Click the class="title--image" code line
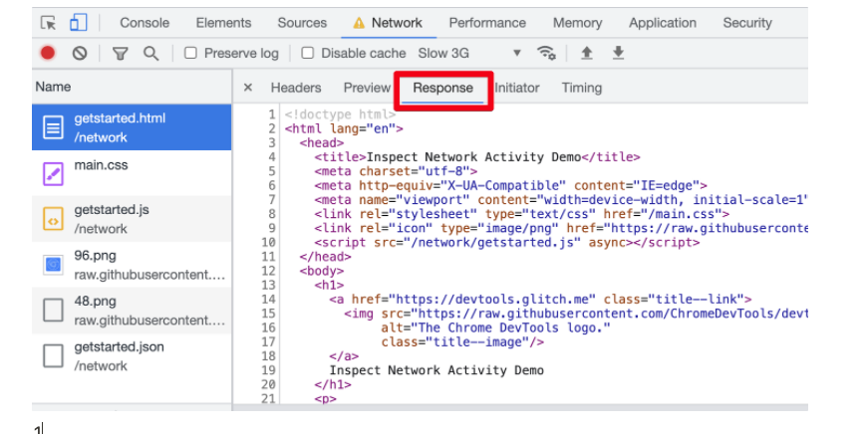The height and width of the screenshot is (434, 868). coord(462,342)
